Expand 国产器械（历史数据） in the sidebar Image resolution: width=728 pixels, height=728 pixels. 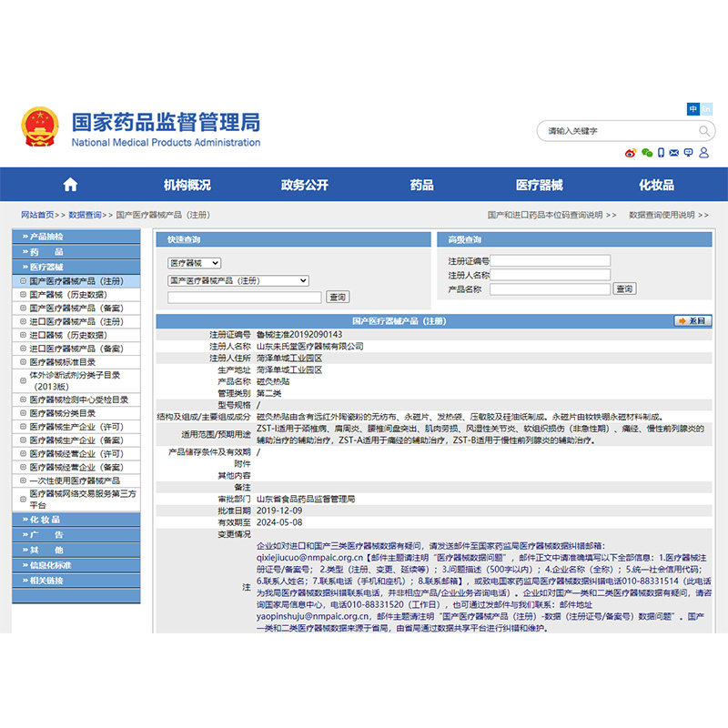(76, 295)
